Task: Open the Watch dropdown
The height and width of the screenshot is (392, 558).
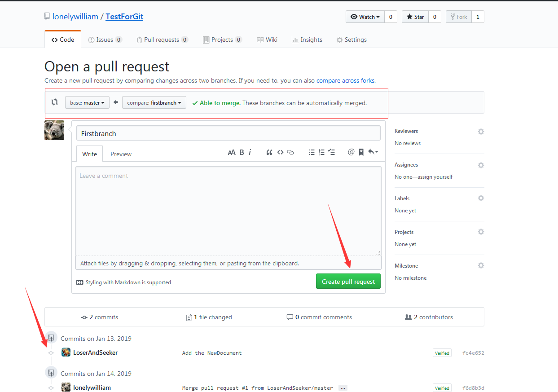Action: point(365,17)
